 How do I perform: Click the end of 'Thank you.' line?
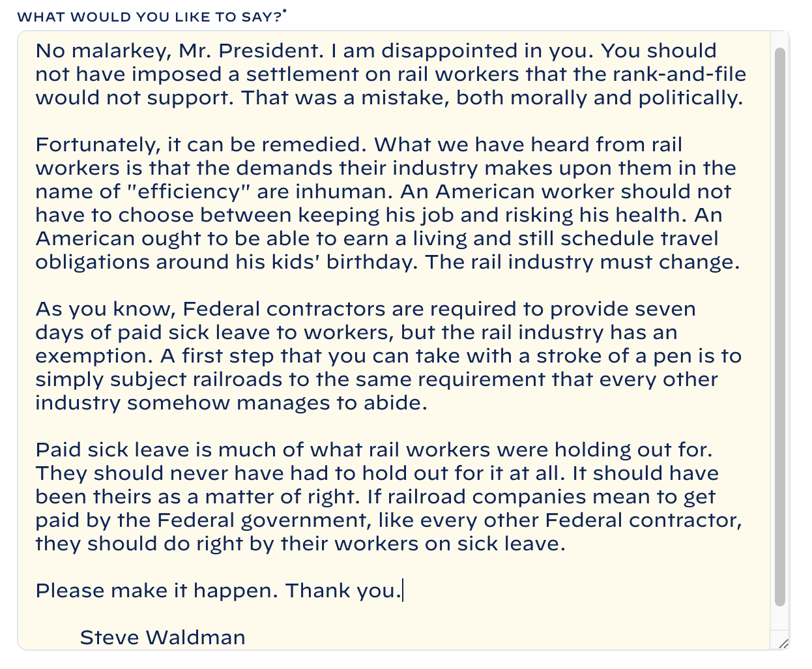[403, 591]
